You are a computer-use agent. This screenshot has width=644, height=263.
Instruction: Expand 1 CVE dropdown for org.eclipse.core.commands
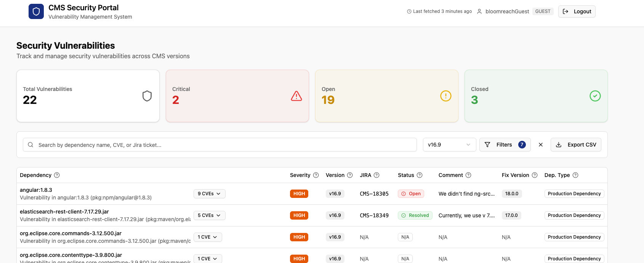208,237
